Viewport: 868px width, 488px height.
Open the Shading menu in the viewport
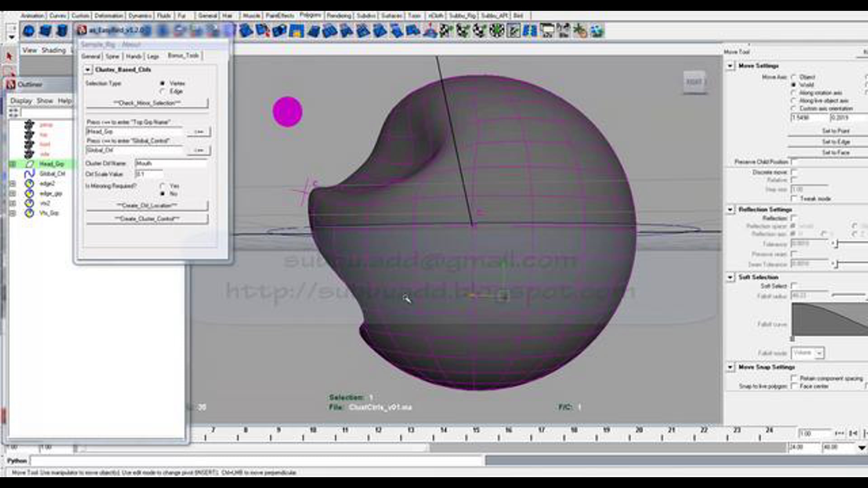[x=54, y=50]
